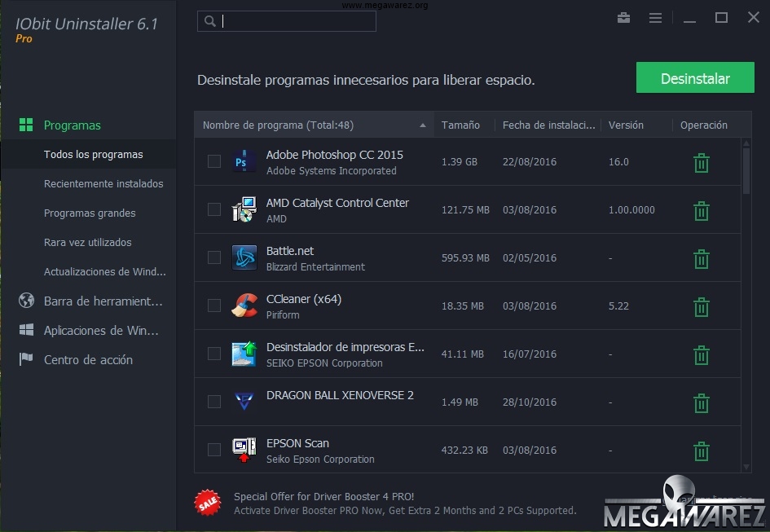
Task: Sort by Nombre de programa column arrow
Action: (422, 125)
